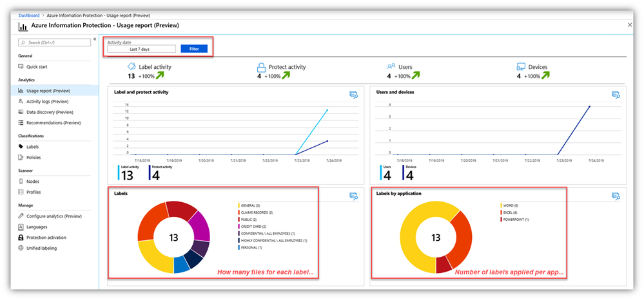Collapse the sidebar with double chevron
The width and height of the screenshot is (644, 300).
tap(95, 39)
